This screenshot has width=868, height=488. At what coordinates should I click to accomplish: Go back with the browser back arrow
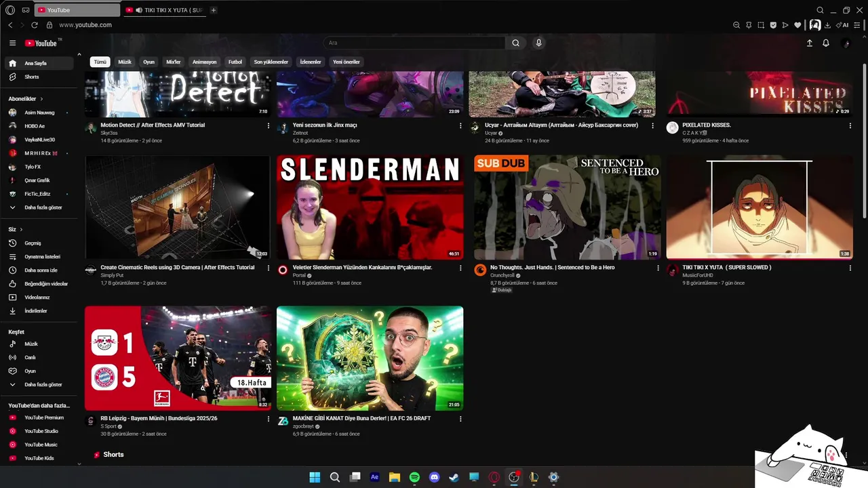tap(10, 25)
